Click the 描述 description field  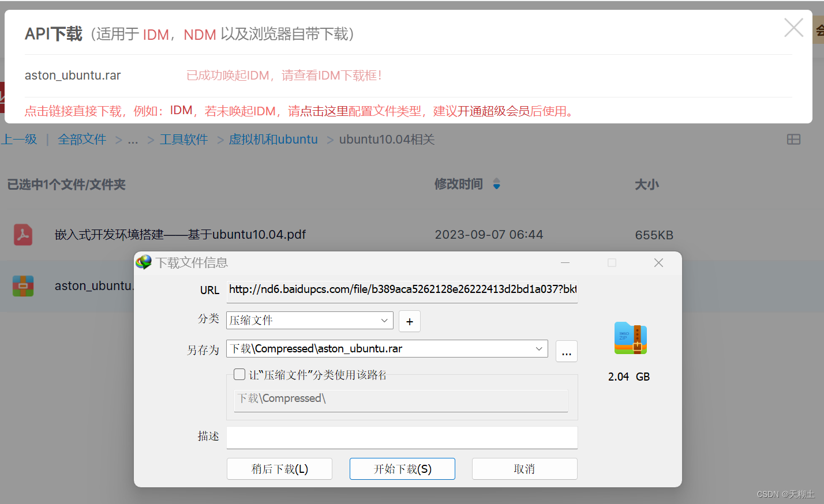pyautogui.click(x=402, y=437)
